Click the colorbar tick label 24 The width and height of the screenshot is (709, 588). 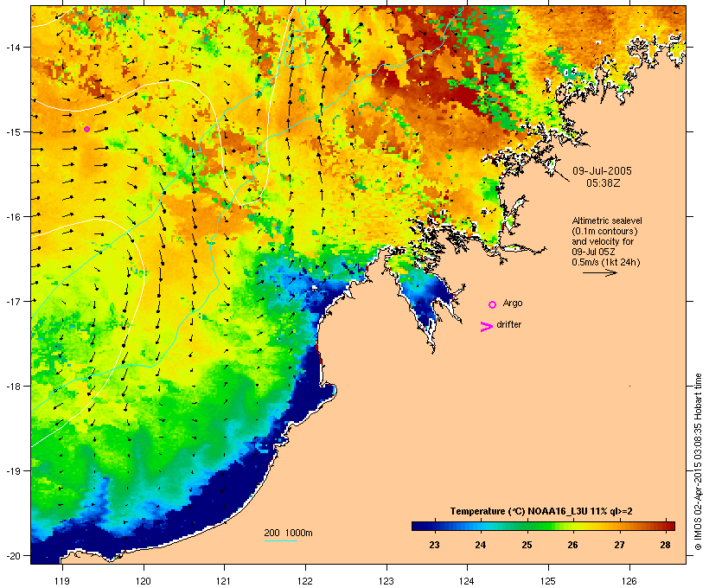(480, 545)
